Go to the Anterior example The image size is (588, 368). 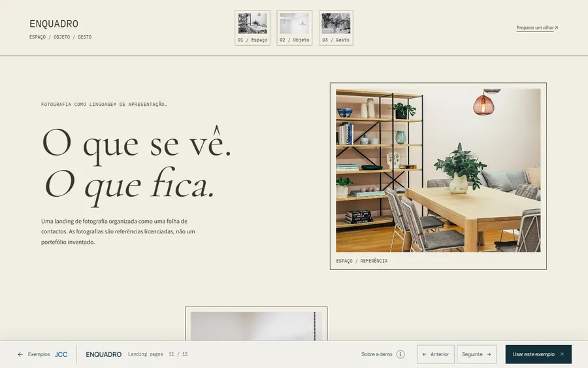(435, 354)
